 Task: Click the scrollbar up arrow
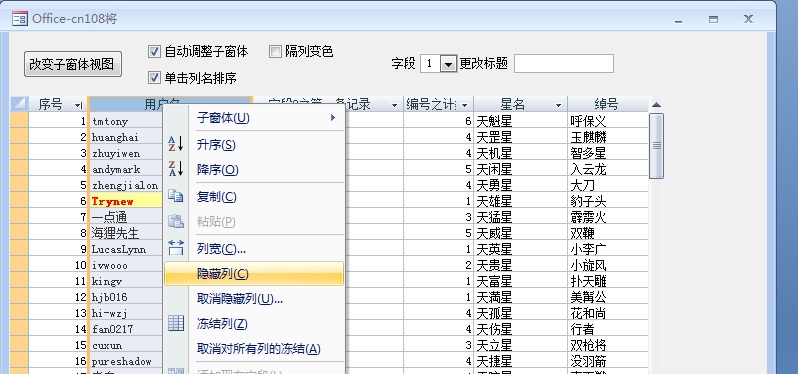click(x=657, y=105)
